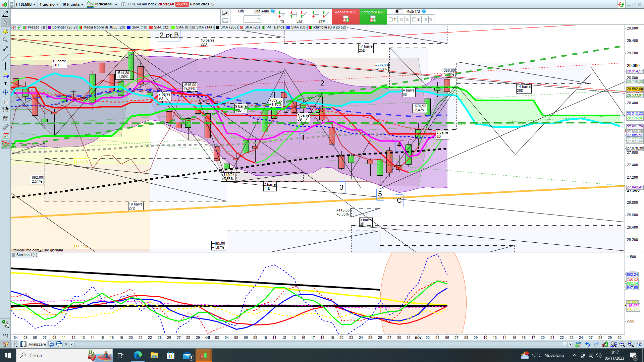Open the alerts bell tool
The height and width of the screenshot is (362, 644).
(5, 31)
